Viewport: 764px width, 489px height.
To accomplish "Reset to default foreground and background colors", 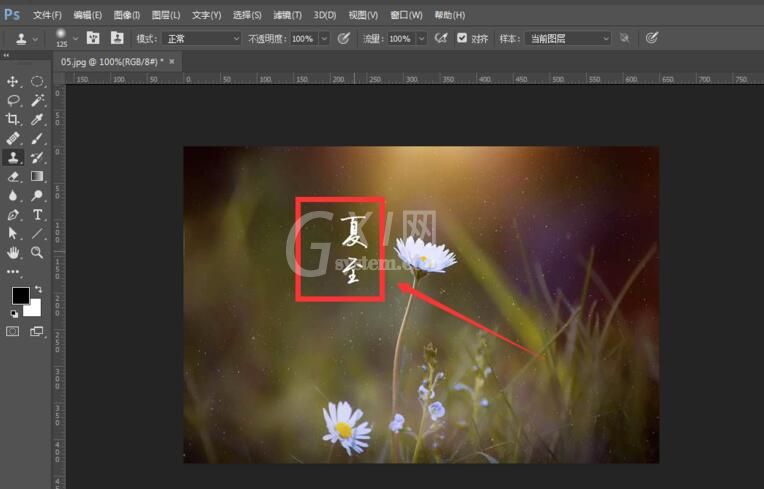I will [14, 314].
